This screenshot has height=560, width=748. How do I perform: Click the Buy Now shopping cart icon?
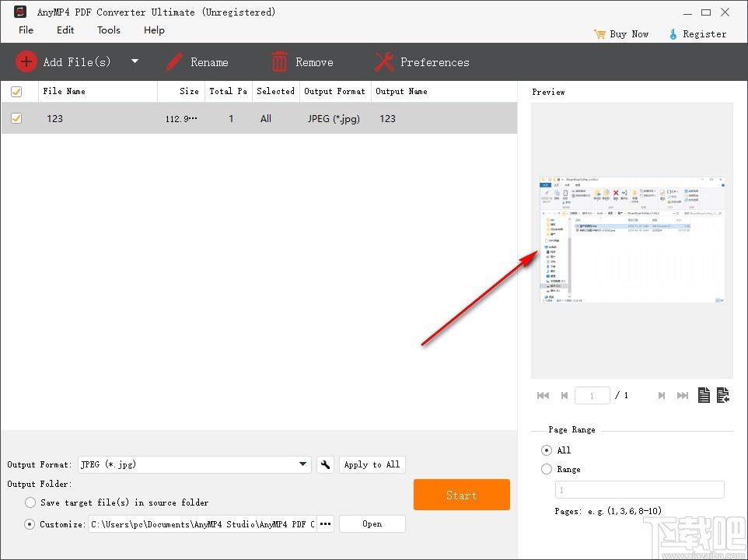[599, 34]
